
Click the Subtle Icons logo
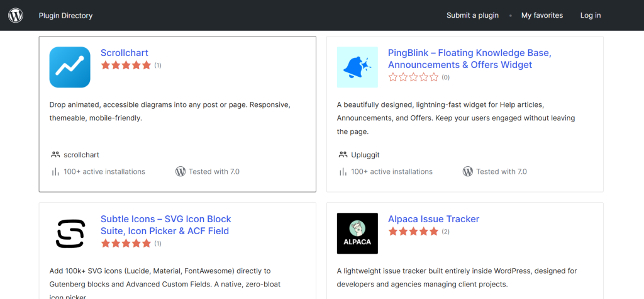pos(70,233)
